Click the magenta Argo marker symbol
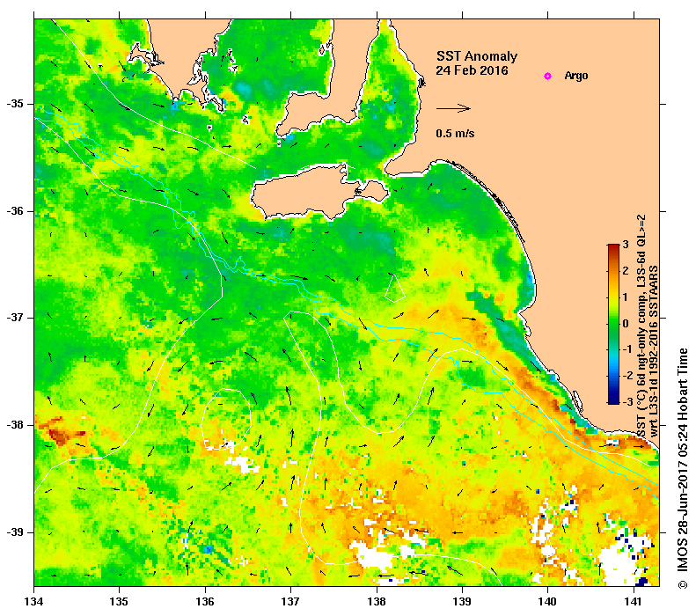Viewport: 696px width, 616px height. click(548, 76)
